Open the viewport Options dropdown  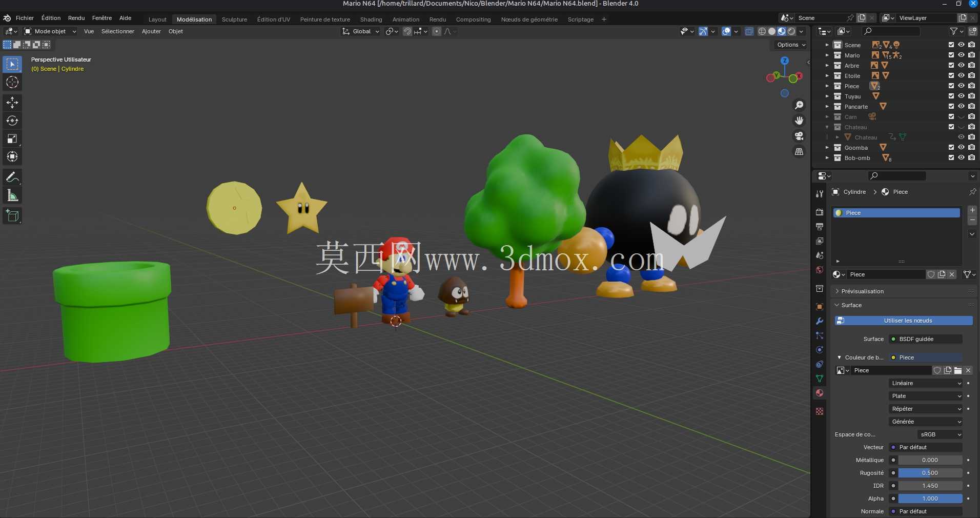tap(791, 45)
